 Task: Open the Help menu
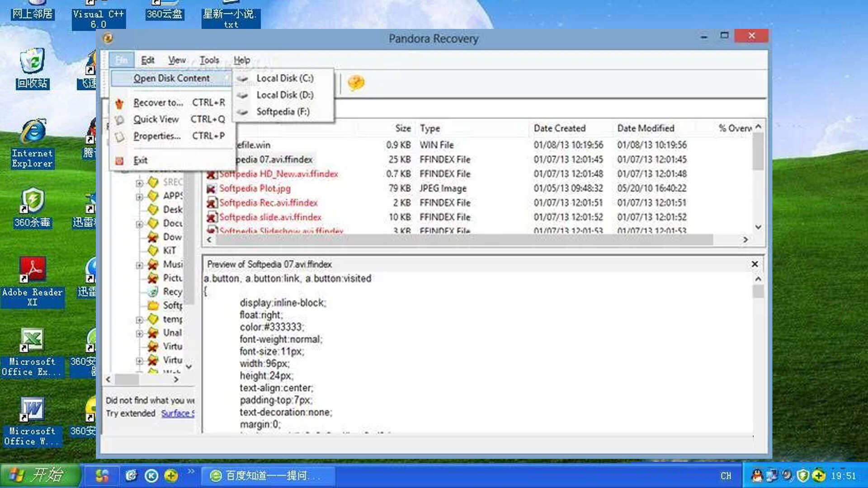[x=241, y=60]
